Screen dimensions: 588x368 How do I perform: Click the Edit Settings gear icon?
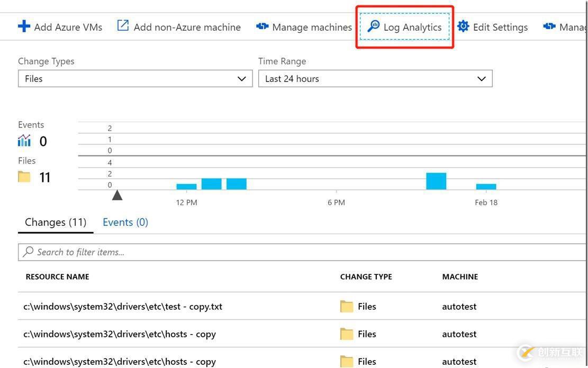click(x=463, y=26)
